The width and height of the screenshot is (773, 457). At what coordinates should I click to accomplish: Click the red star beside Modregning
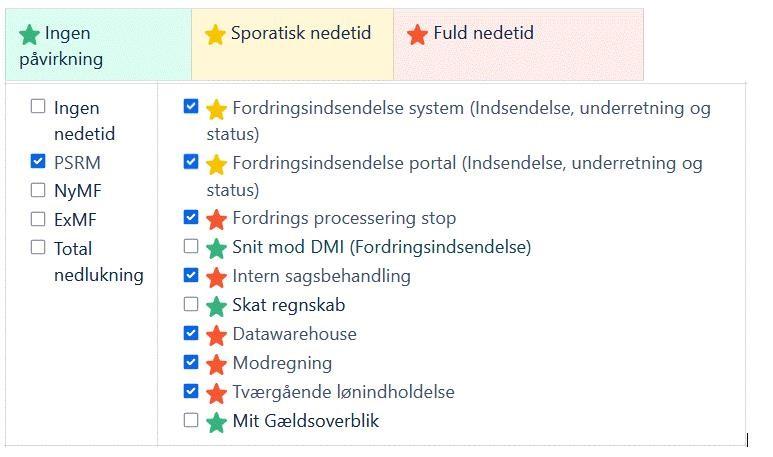pyautogui.click(x=216, y=364)
